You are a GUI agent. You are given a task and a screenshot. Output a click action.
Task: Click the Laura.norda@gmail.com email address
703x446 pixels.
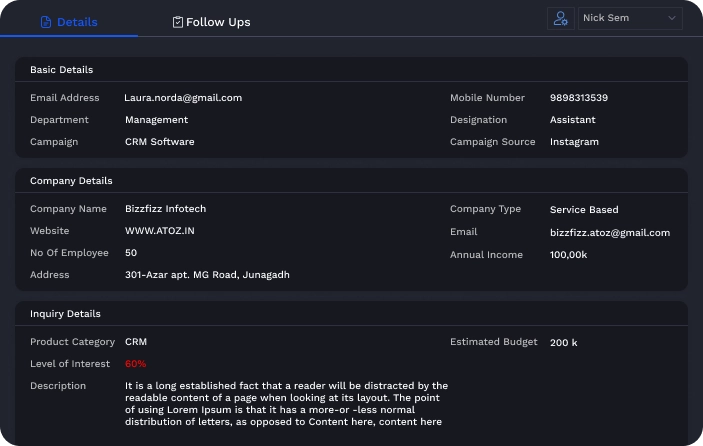183,98
